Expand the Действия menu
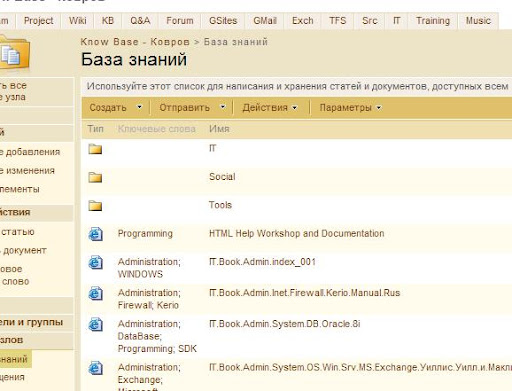This screenshot has height=391, width=512. click(x=270, y=108)
